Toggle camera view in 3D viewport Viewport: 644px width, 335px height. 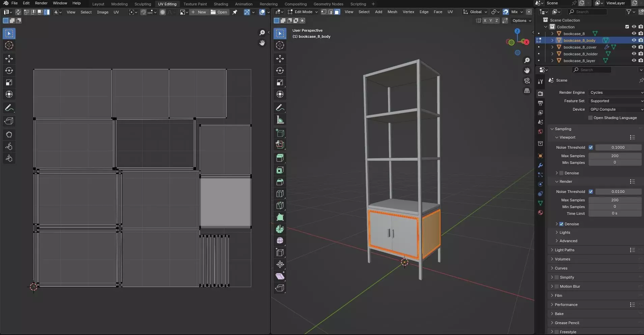tap(527, 81)
